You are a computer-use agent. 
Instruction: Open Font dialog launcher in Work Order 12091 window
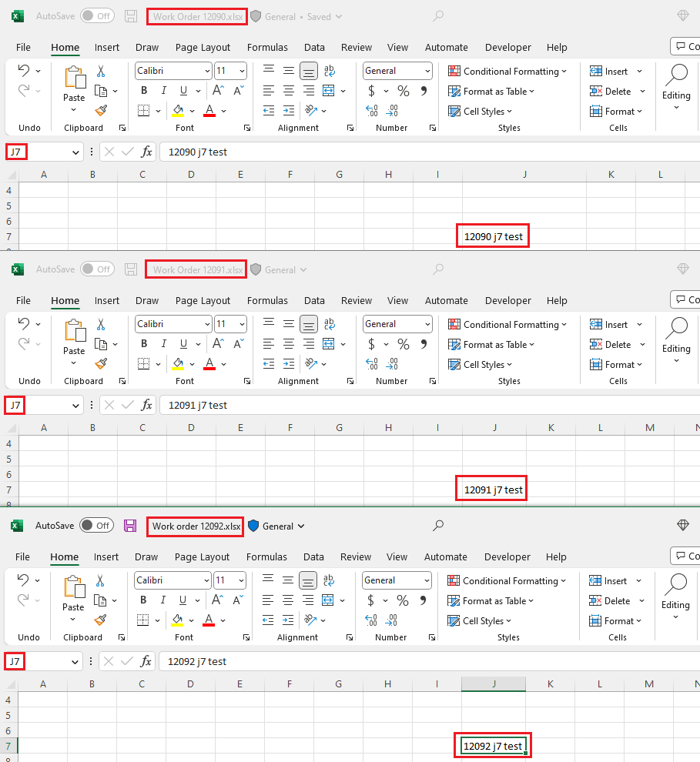click(247, 381)
